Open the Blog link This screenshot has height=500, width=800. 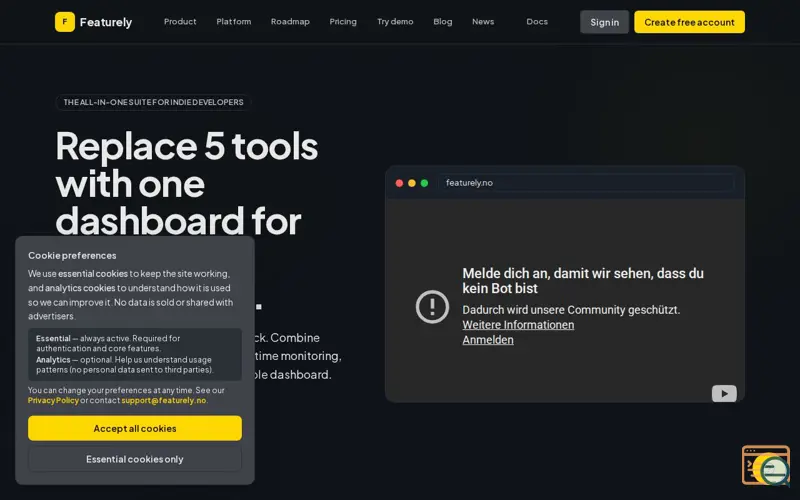pyautogui.click(x=443, y=21)
